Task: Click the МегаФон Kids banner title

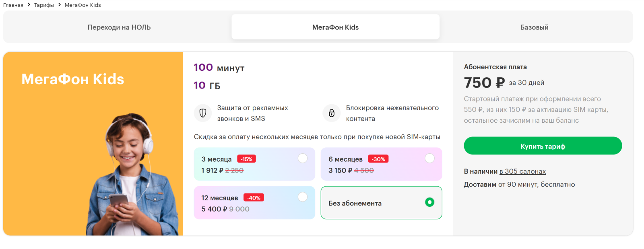Action: coord(73,79)
